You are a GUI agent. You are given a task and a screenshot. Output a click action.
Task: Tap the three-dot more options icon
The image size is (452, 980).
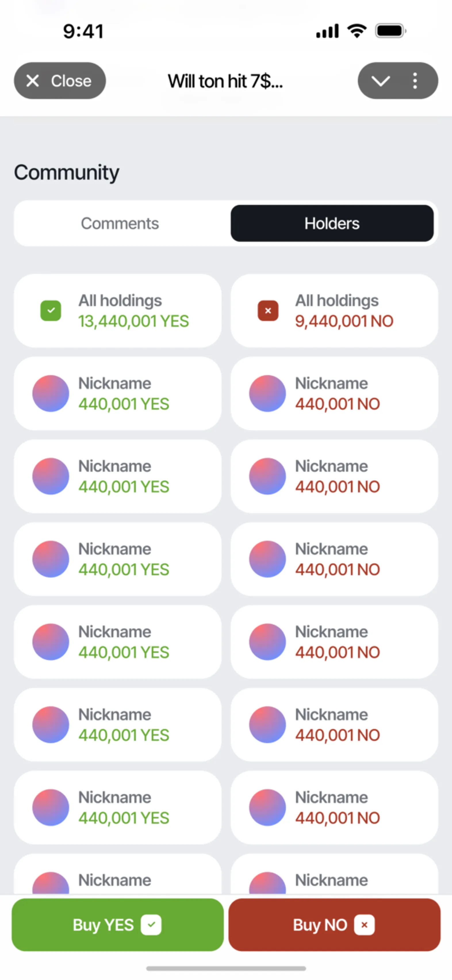[x=415, y=81]
